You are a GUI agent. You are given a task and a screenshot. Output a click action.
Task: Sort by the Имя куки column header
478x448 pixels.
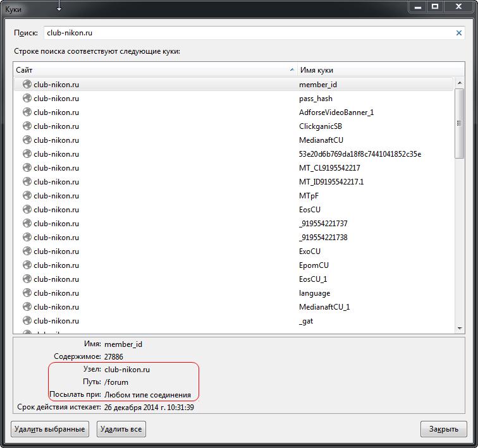click(381, 70)
